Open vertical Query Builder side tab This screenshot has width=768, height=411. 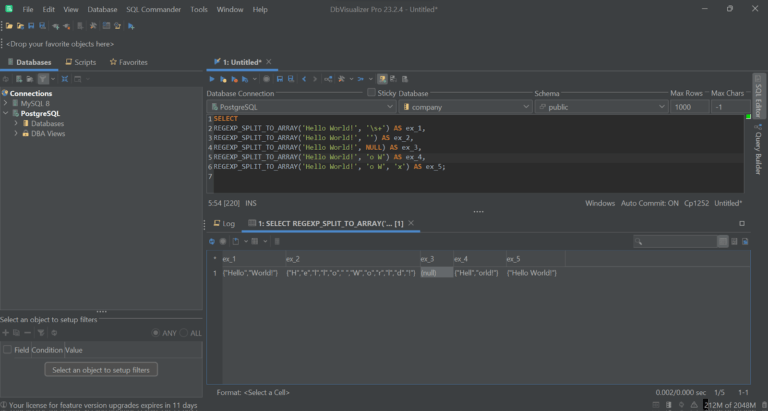tap(759, 149)
